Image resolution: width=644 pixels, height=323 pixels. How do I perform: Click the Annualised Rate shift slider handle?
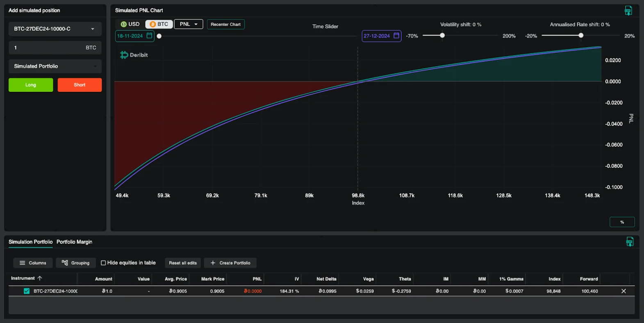(x=581, y=36)
